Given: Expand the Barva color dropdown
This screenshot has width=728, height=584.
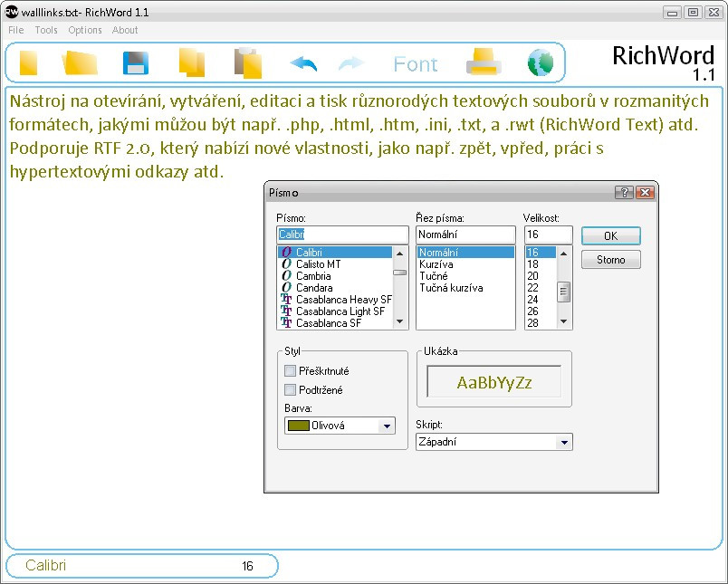Looking at the screenshot, I should click(x=387, y=426).
